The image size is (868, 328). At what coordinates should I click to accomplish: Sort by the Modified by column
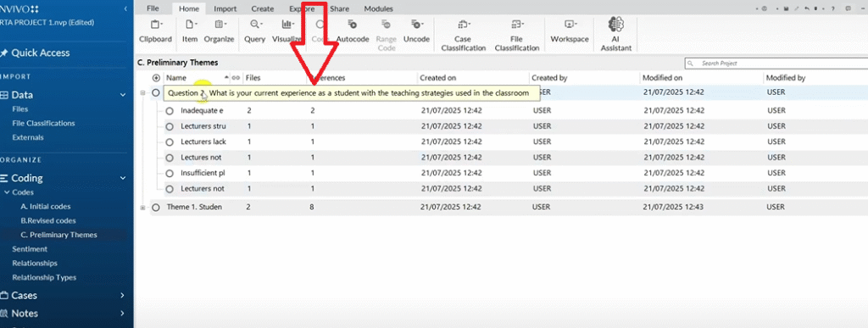pos(786,78)
